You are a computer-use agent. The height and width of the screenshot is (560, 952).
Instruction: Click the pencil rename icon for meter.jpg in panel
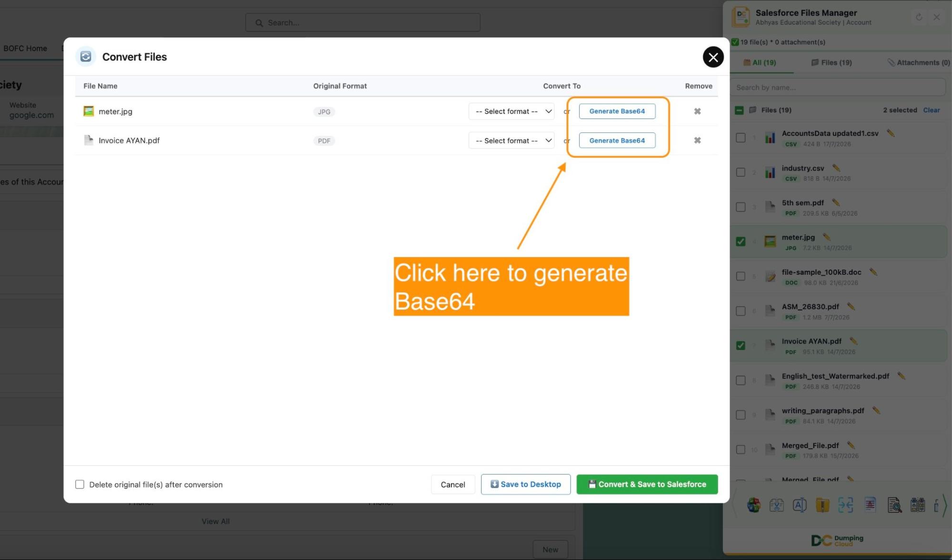pos(827,237)
